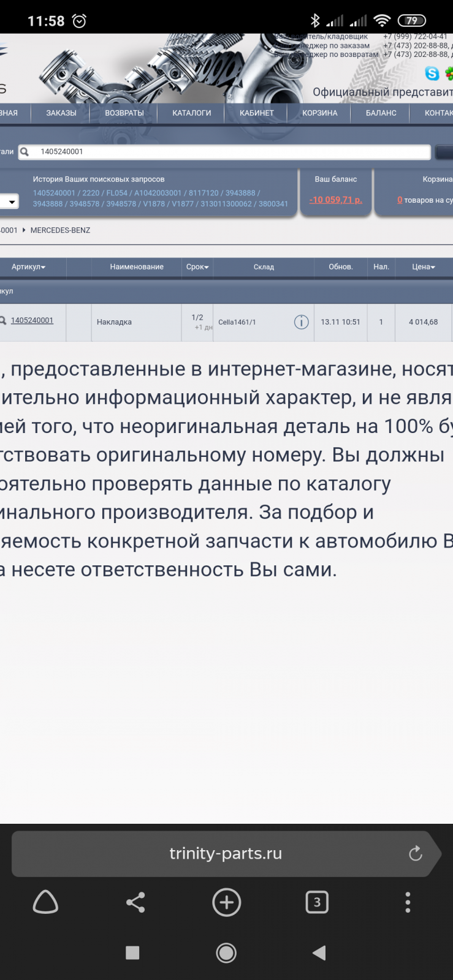453x980 pixels.
Task: Sort results by Цена column
Action: coord(423,267)
